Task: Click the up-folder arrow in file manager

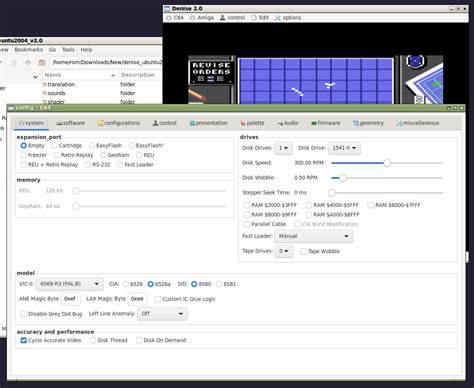Action: 28,62
